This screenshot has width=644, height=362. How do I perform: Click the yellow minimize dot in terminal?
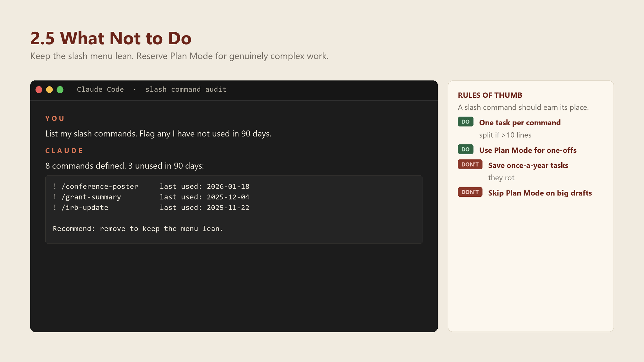49,90
